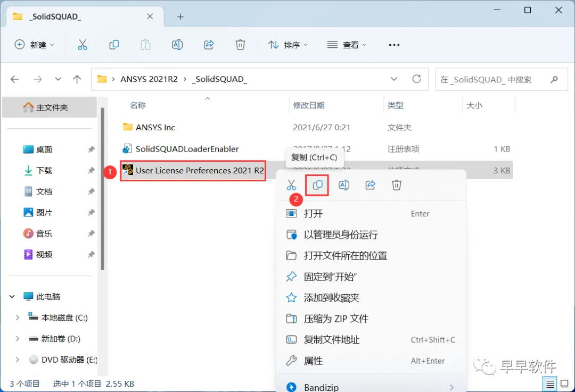Select the ANSYS Inc folder
The width and height of the screenshot is (575, 392).
[155, 127]
